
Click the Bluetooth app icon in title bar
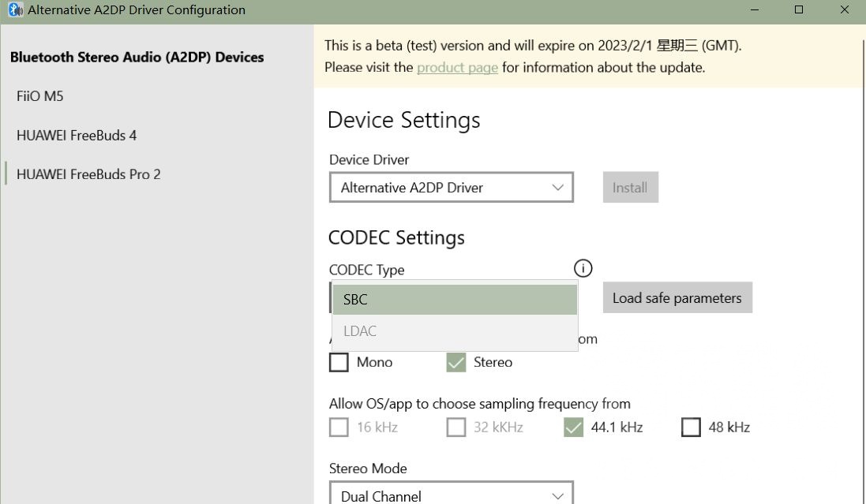coord(15,10)
